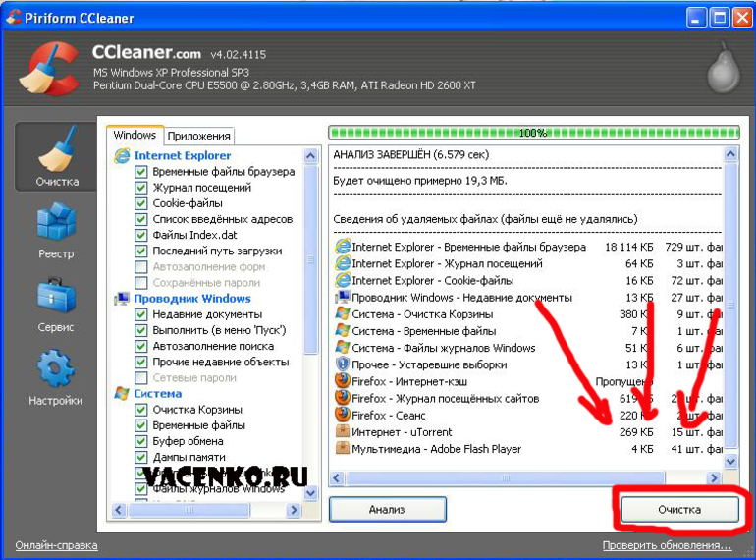Click box icon of Интернет - uTorrent result
The image size is (756, 560).
point(343,431)
